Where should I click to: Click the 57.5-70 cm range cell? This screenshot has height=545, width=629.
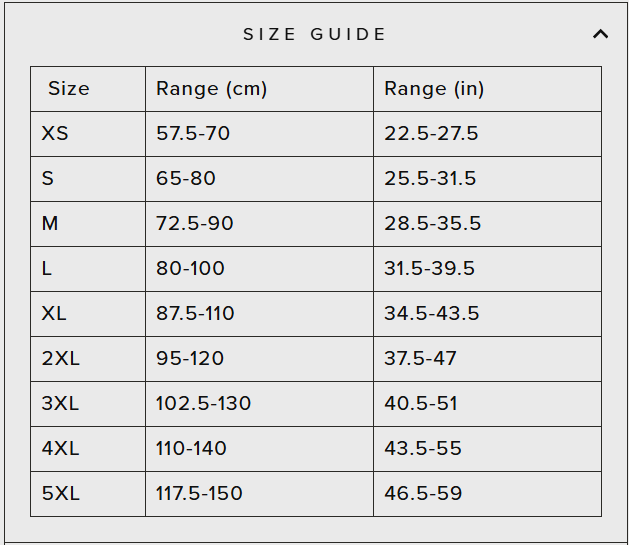[x=193, y=134]
